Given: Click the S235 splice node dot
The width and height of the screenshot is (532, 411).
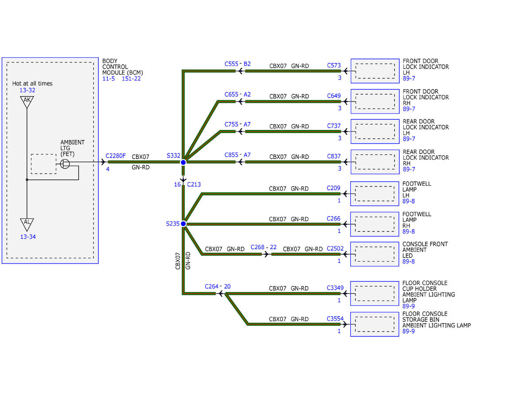Looking at the screenshot, I should tap(183, 224).
